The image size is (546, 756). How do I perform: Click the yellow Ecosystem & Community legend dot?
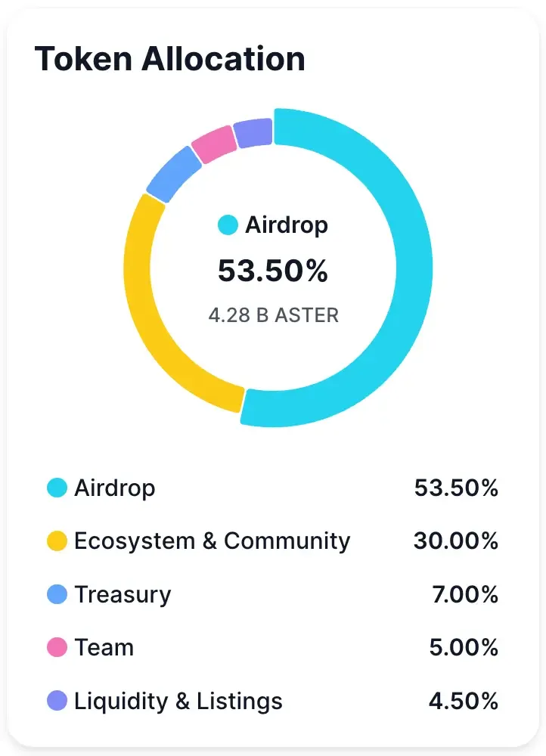(x=57, y=541)
